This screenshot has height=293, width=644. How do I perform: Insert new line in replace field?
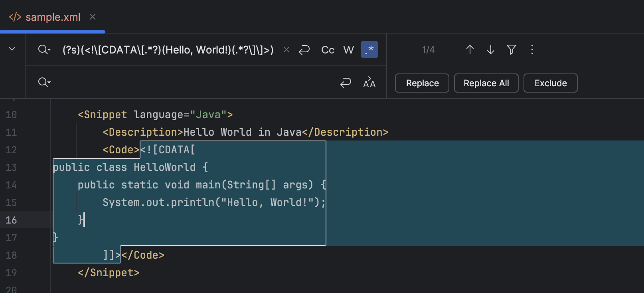tap(346, 83)
